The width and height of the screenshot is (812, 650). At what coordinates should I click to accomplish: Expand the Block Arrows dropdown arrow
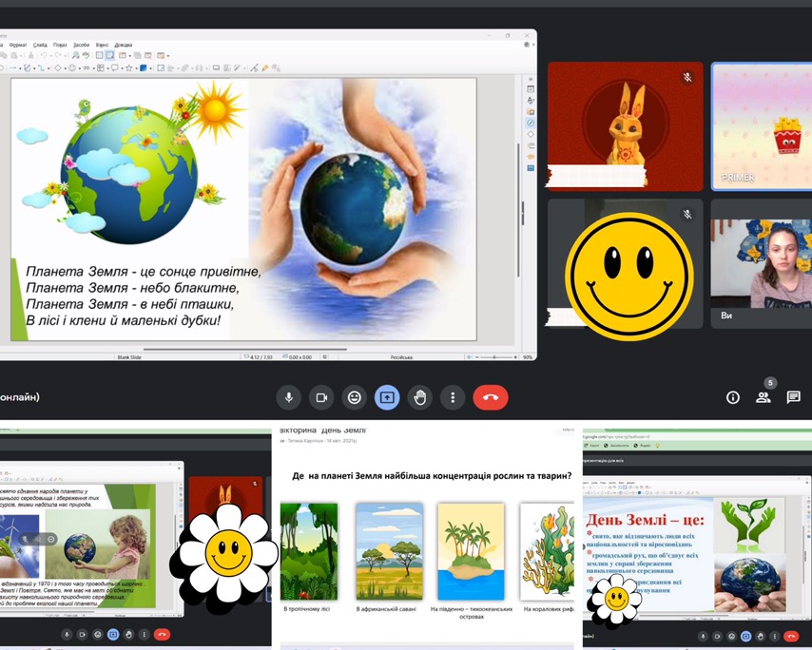tap(92, 67)
